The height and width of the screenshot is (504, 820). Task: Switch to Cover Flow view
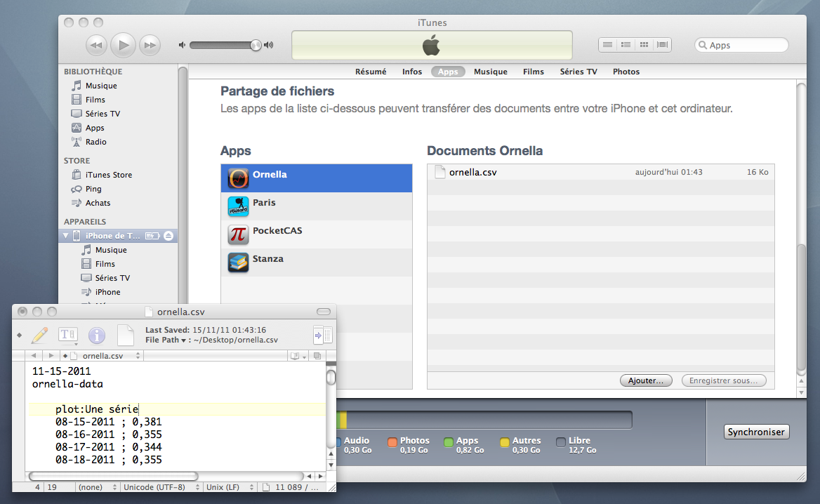tap(662, 45)
